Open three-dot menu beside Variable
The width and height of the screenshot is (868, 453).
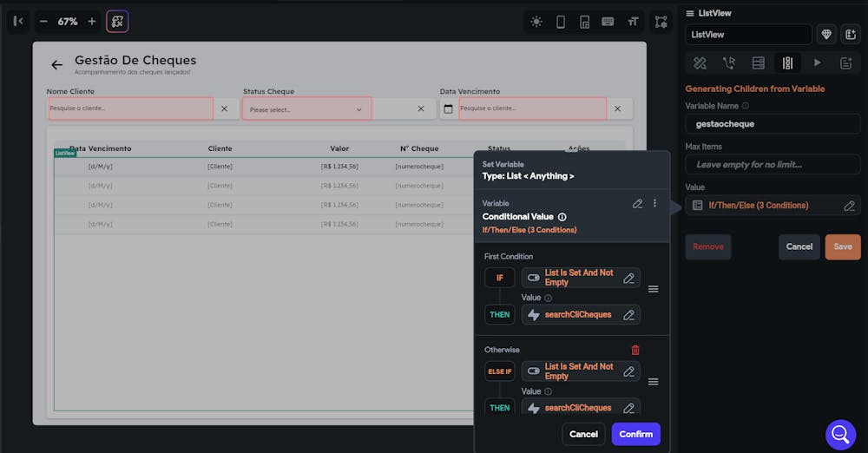(x=654, y=203)
